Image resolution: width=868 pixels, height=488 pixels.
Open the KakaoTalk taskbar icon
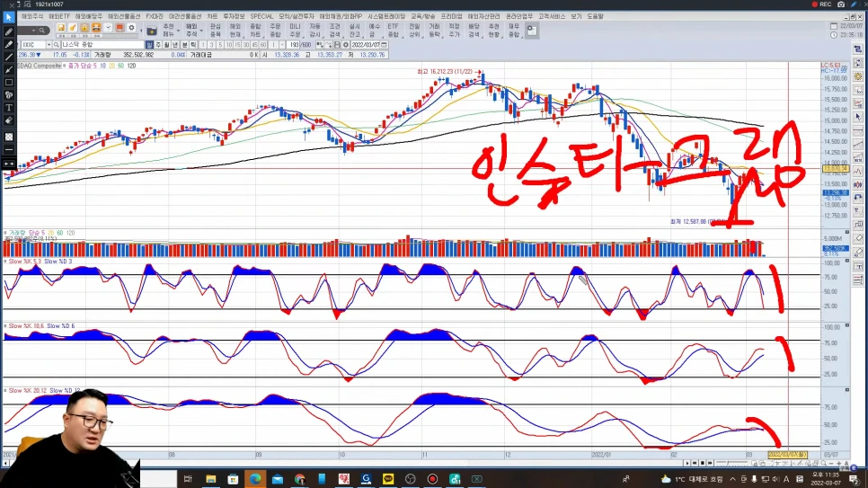coord(388,479)
